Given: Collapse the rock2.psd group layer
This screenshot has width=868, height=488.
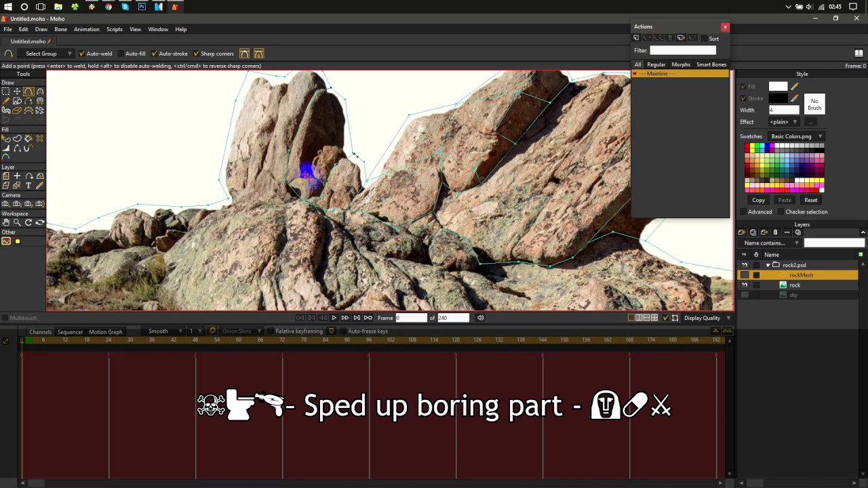Looking at the screenshot, I should pyautogui.click(x=768, y=265).
